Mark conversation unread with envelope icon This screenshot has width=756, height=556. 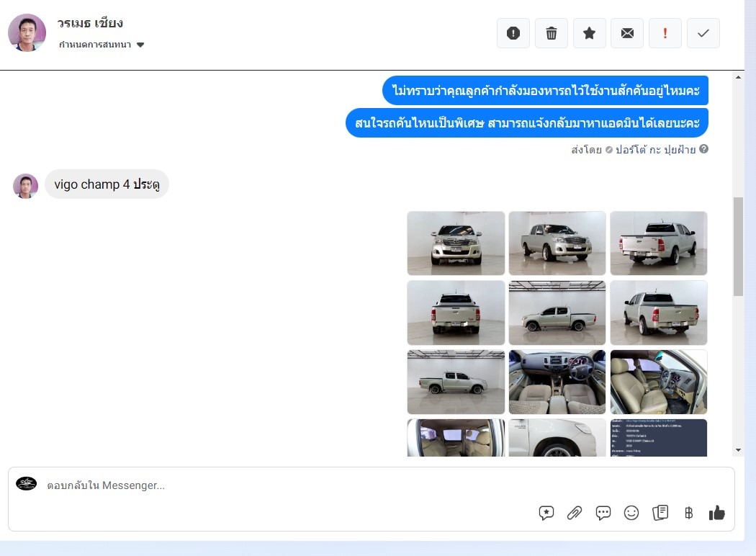point(627,33)
